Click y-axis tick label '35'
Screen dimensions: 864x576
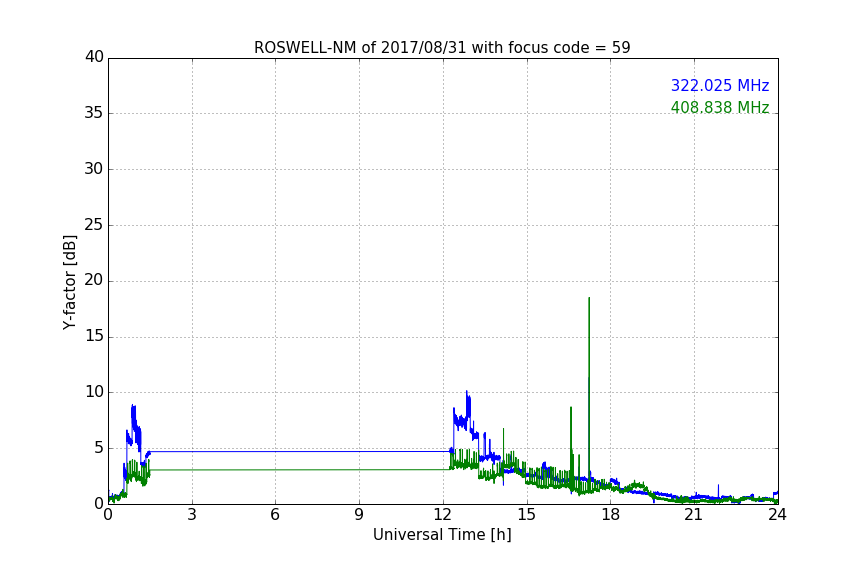[x=94, y=113]
